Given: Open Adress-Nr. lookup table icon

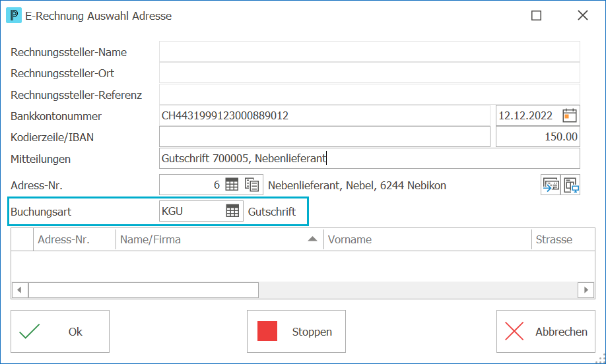Looking at the screenshot, I should tap(232, 185).
